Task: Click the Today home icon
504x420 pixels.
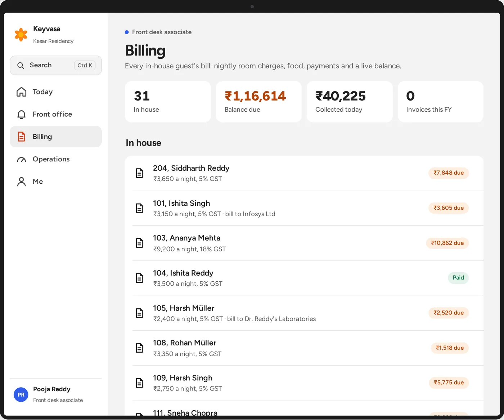Action: click(22, 92)
